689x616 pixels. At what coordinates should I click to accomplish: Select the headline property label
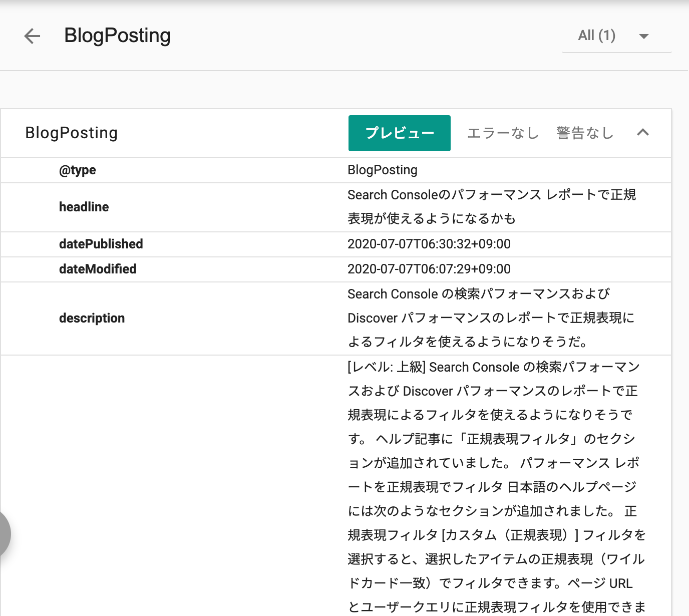coord(84,207)
